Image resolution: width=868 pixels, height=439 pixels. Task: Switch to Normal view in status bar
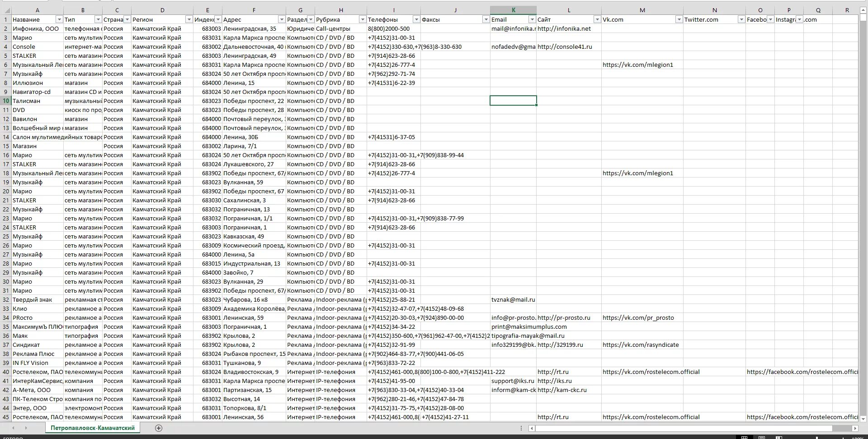[745, 437]
